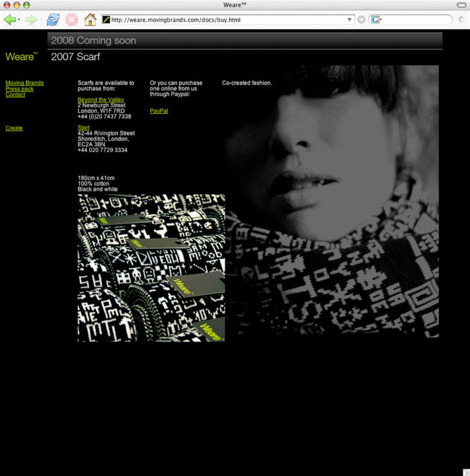Screen dimensions: 470x476
Task: Select the 2007 Scarf heading
Action: click(76, 57)
